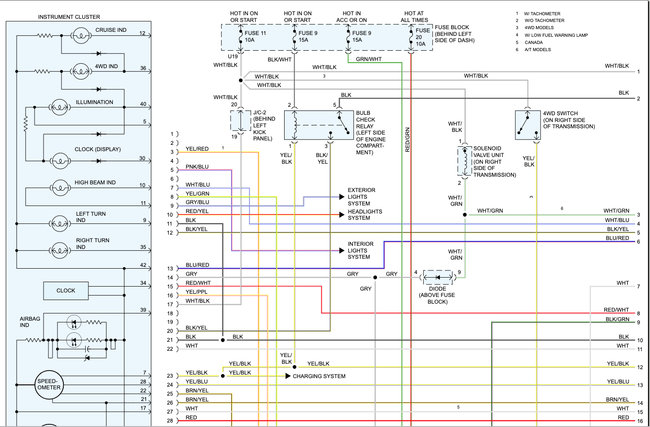Select the BLU/RED label at connector pin 13
This screenshot has height=427, width=650.
click(197, 265)
